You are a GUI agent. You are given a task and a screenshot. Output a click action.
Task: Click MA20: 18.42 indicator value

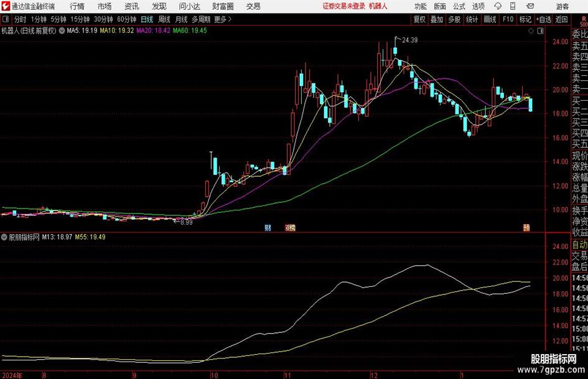click(153, 30)
